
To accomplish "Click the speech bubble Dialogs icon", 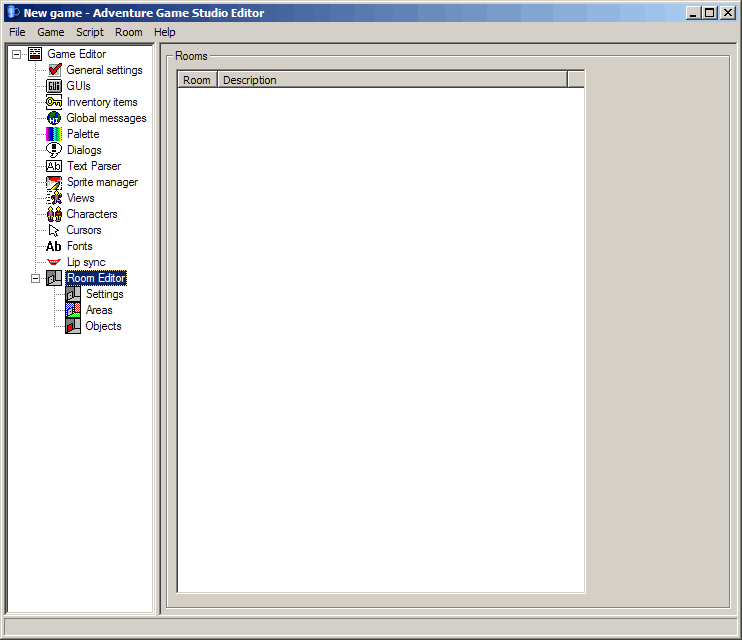I will (x=53, y=151).
